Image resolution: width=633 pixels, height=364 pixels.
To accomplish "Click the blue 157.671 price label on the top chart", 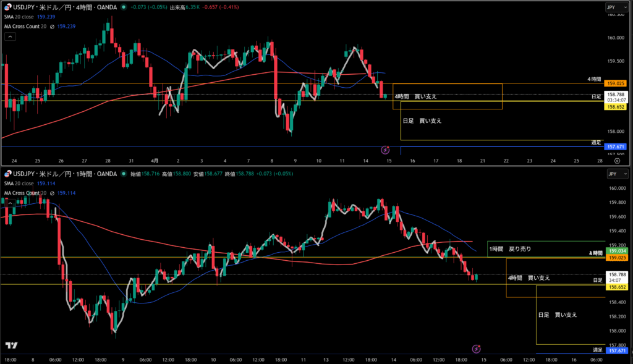I will (x=616, y=146).
